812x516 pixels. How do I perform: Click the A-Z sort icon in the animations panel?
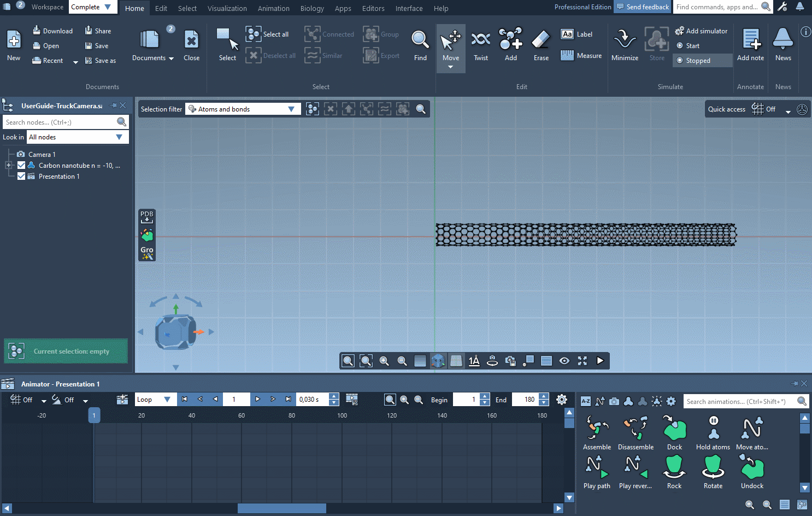(585, 401)
